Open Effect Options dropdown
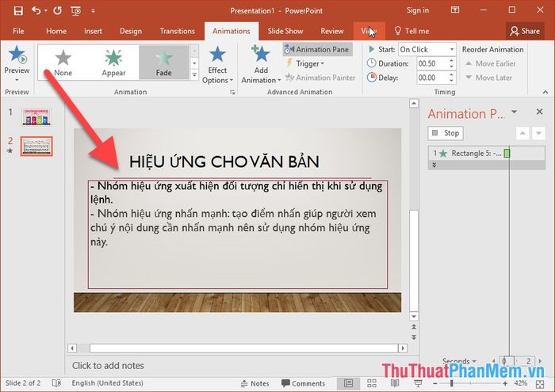 click(x=217, y=65)
